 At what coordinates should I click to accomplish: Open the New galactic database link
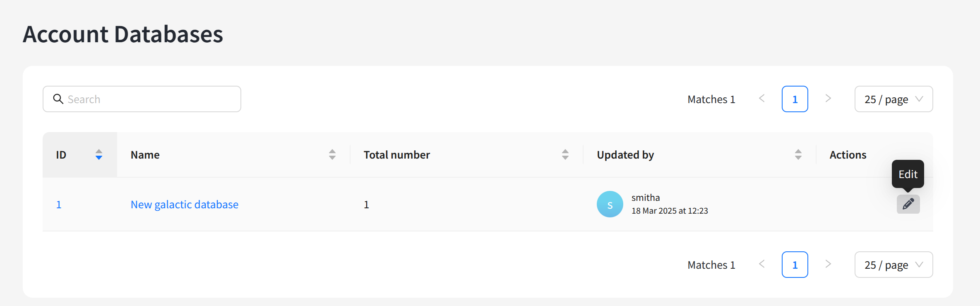[x=184, y=205]
